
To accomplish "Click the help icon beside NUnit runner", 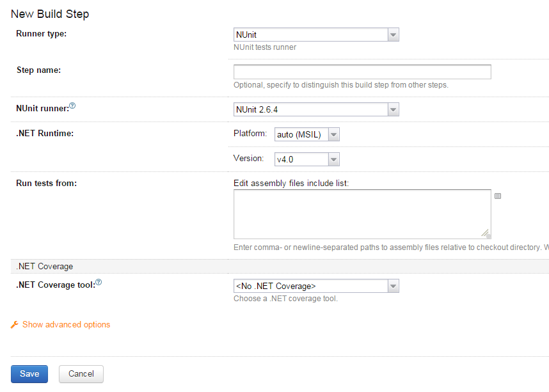I will (x=73, y=105).
